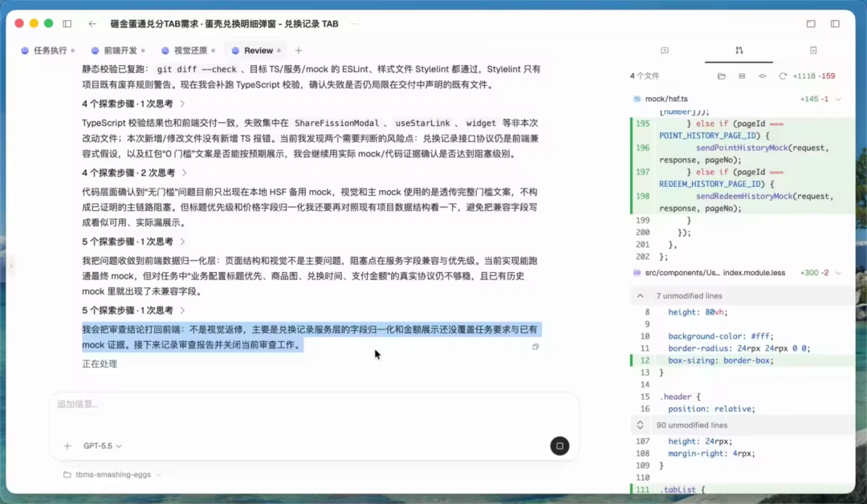Select the Review tab

click(x=255, y=51)
